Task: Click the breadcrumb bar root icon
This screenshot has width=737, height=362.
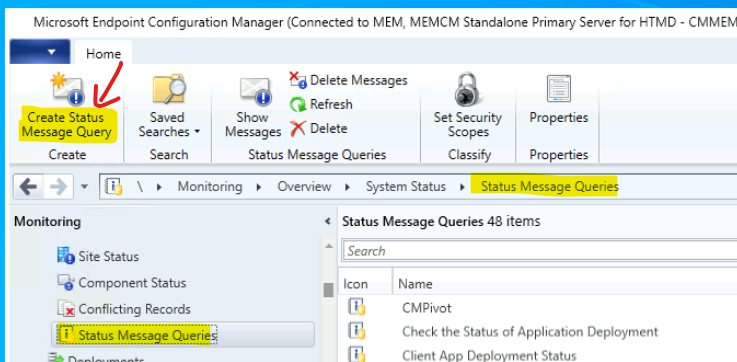Action: click(113, 187)
